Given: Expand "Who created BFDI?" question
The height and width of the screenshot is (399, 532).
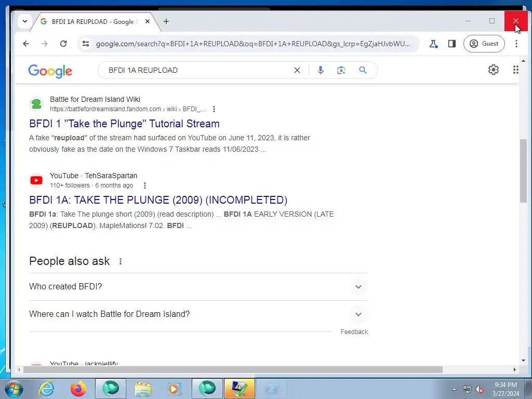Looking at the screenshot, I should [198, 287].
